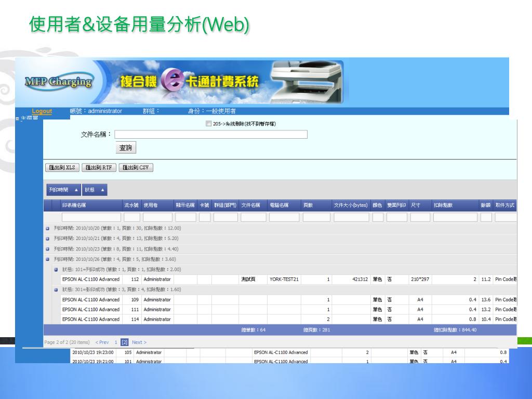Collapse the 301=影印成功 status group

click(56, 290)
